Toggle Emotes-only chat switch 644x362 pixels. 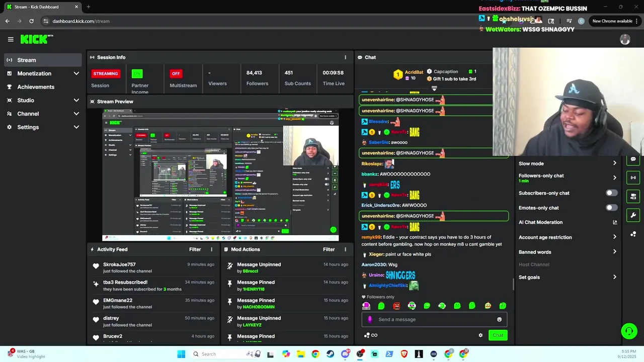click(611, 208)
